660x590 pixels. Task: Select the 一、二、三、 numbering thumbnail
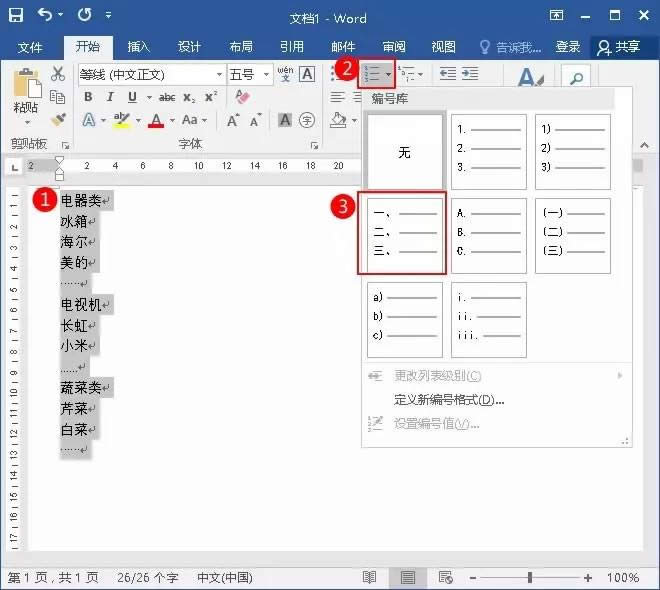tap(405, 236)
